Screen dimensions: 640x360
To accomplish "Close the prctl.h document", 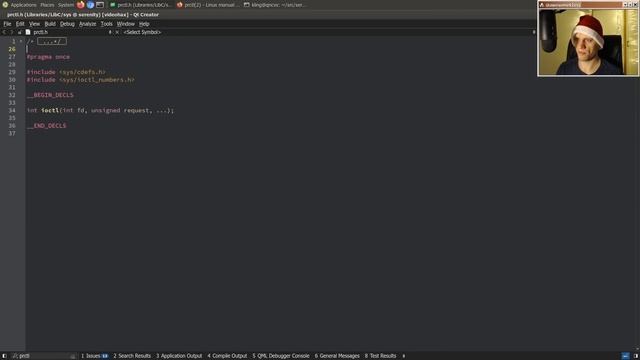I will click(117, 32).
